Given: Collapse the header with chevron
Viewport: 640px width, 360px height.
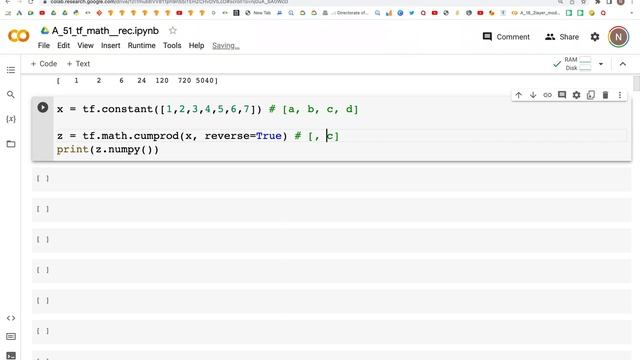Looking at the screenshot, I should pyautogui.click(x=623, y=64).
